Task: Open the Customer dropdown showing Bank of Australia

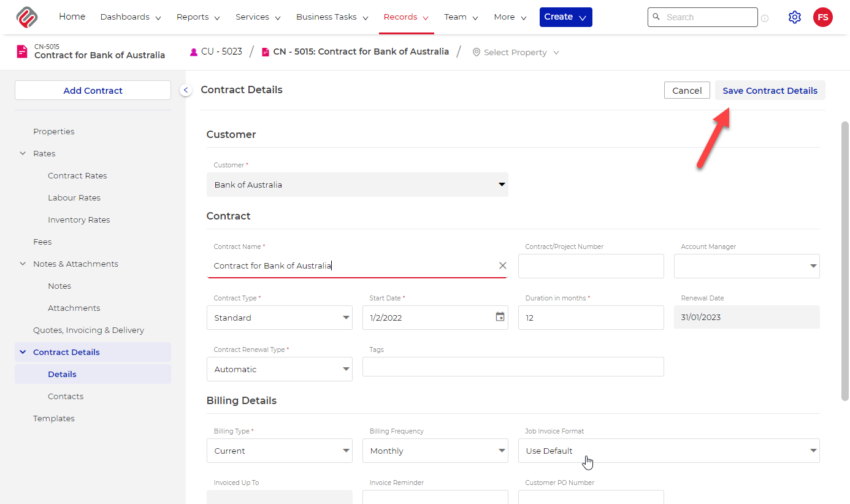Action: pyautogui.click(x=358, y=185)
